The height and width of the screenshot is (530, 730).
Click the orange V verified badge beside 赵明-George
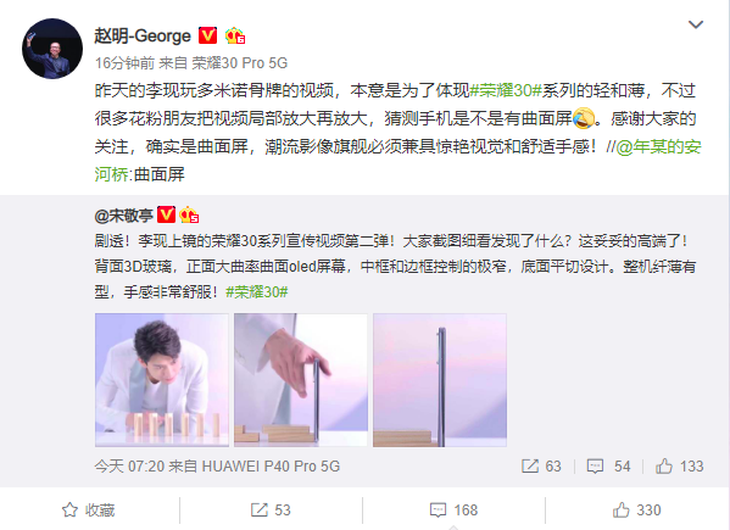click(x=208, y=35)
